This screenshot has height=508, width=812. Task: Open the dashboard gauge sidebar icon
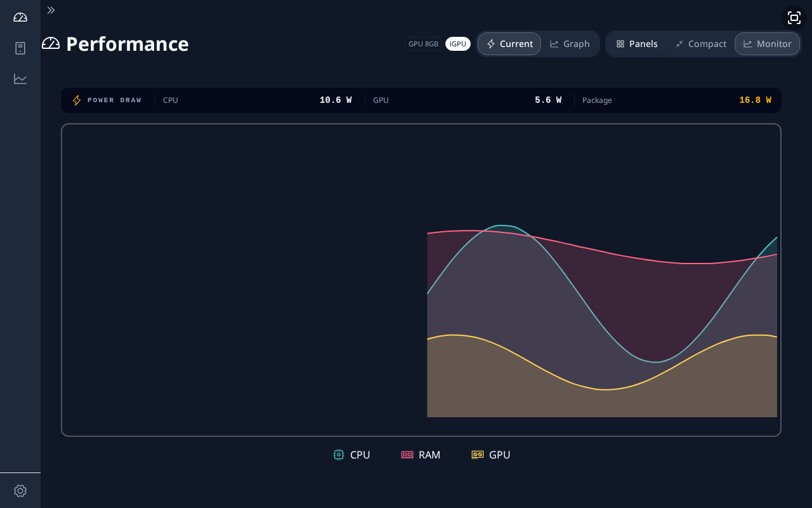click(20, 17)
